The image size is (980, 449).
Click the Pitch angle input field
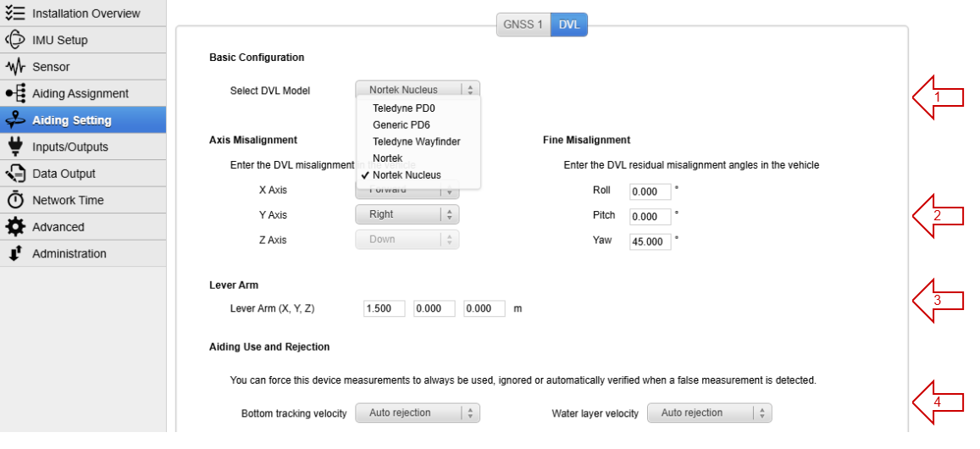650,216
